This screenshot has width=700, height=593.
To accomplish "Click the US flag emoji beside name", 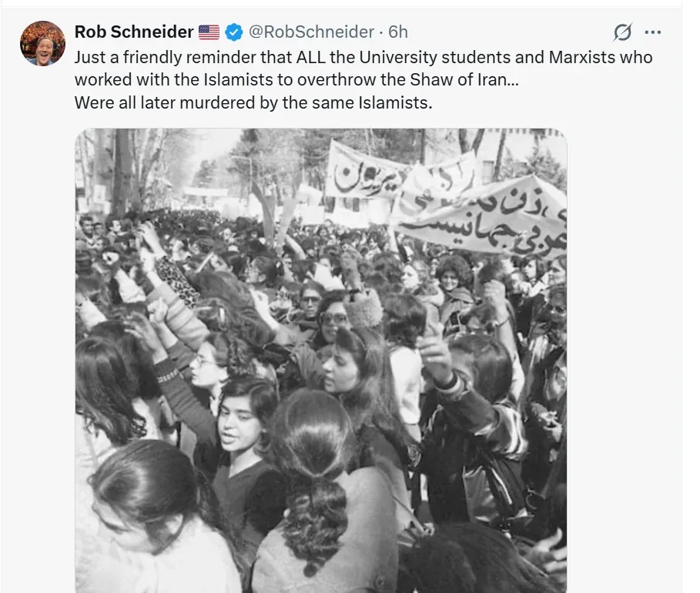I will (x=209, y=32).
